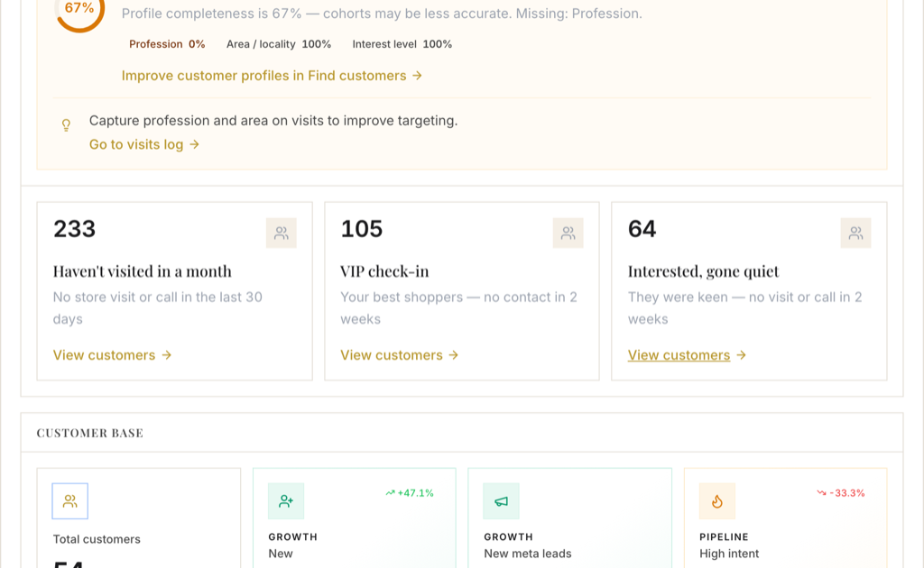Click arrow after Improve customer profiles link
Screen dimensions: 924x568
(417, 76)
